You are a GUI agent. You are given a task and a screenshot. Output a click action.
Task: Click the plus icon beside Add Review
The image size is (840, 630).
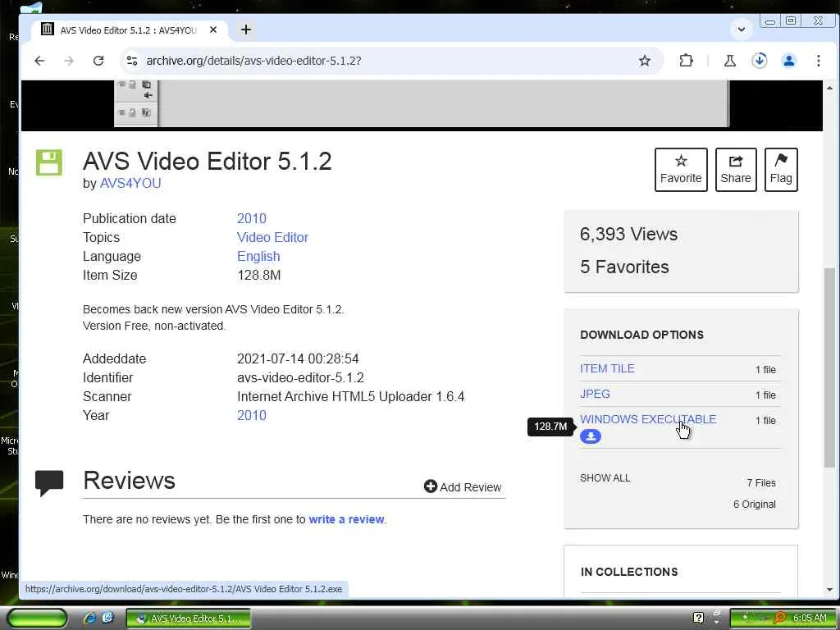click(x=430, y=486)
